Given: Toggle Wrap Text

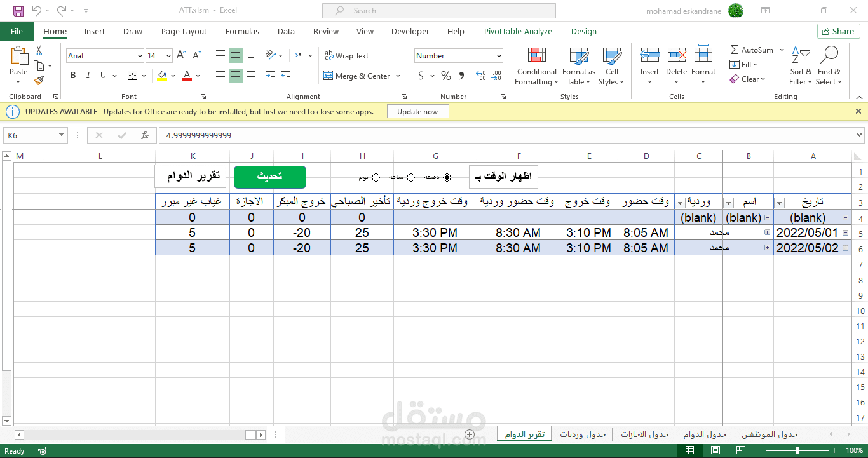Looking at the screenshot, I should [346, 56].
